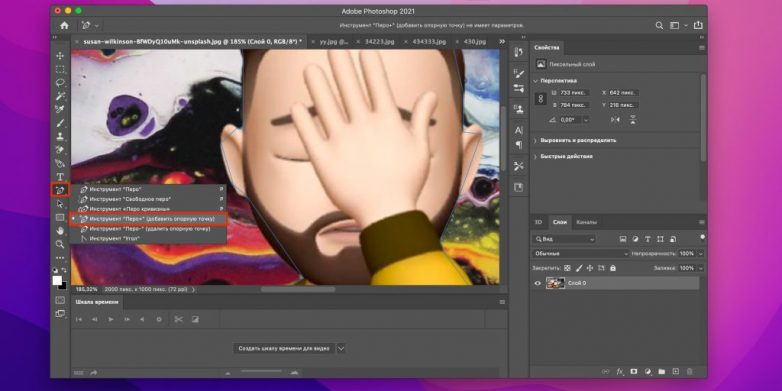The width and height of the screenshot is (782, 391).
Task: Open the Paragraph panel icon
Action: tap(519, 145)
